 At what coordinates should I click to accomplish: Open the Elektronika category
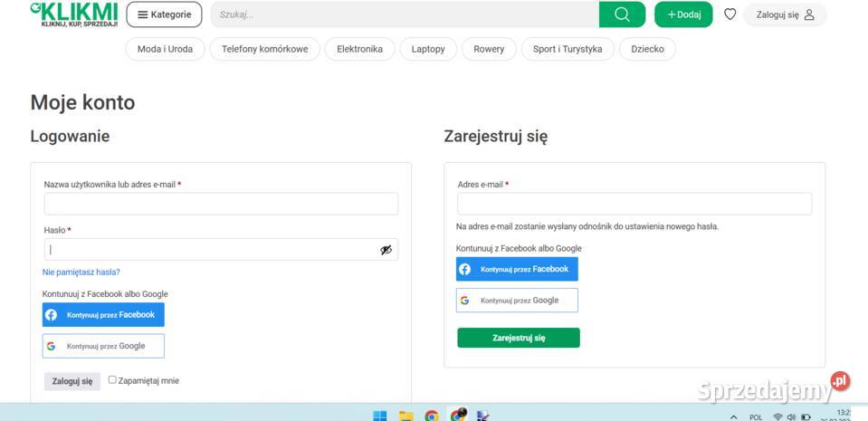coord(360,49)
